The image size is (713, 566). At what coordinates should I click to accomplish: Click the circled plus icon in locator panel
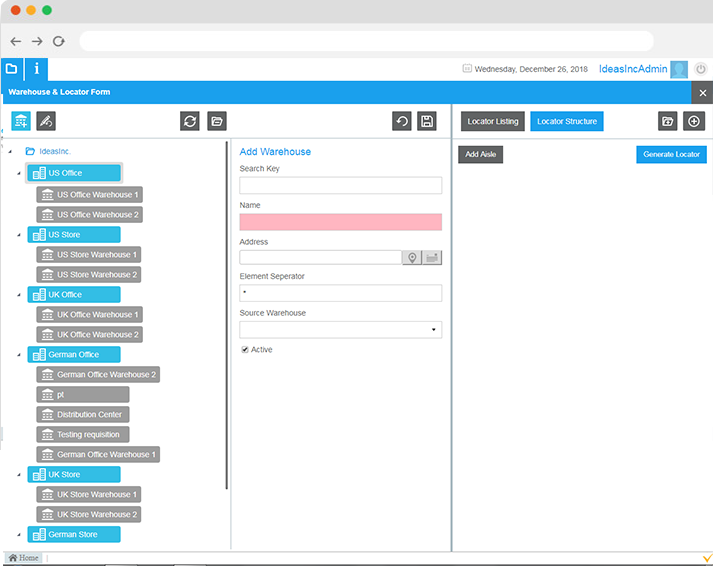(x=694, y=121)
